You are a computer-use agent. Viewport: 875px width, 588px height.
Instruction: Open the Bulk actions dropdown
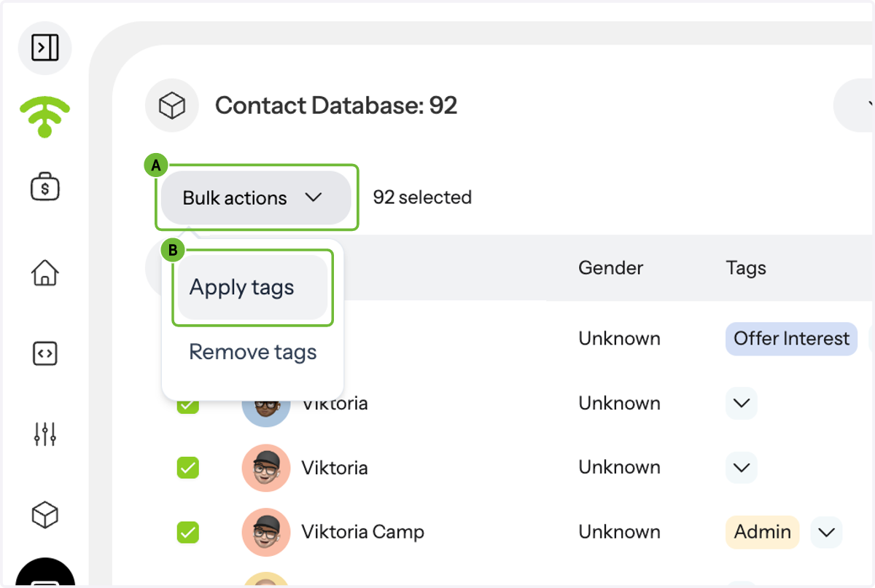coord(256,197)
